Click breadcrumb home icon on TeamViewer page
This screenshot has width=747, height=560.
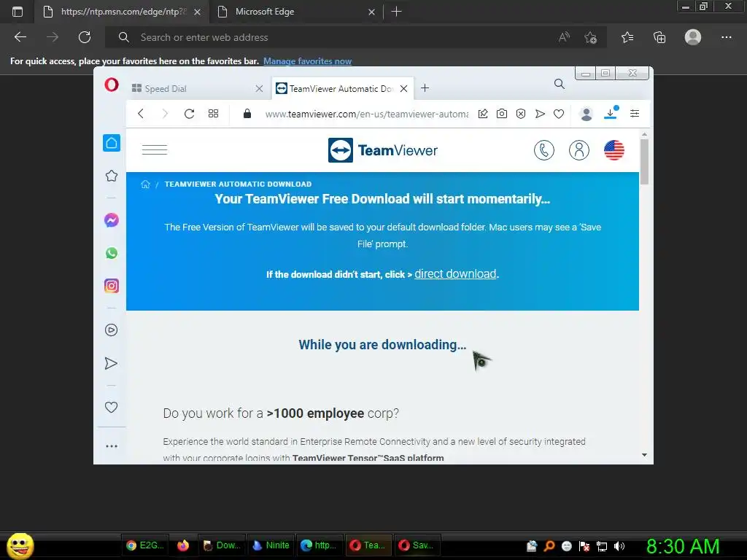(145, 184)
